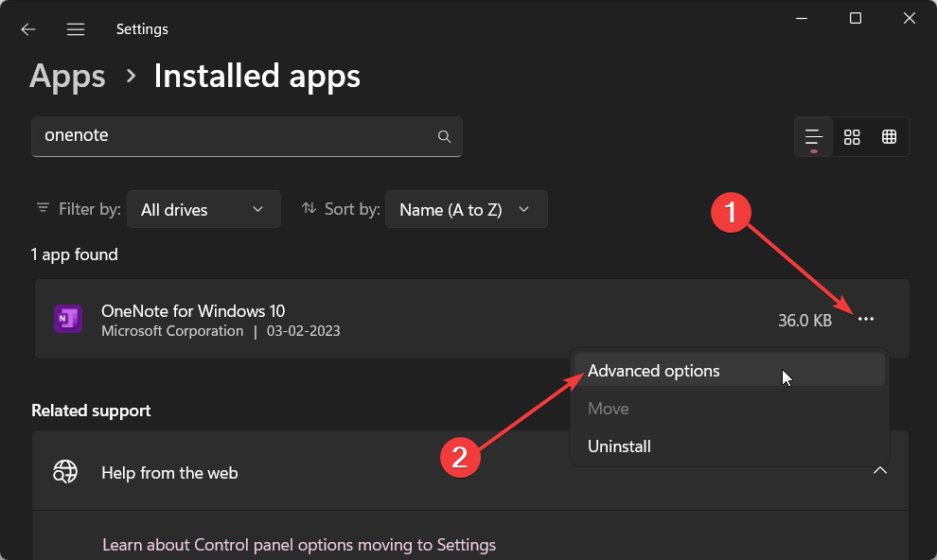The height and width of the screenshot is (560, 937).
Task: Focus the onenote search box
Action: click(x=247, y=137)
